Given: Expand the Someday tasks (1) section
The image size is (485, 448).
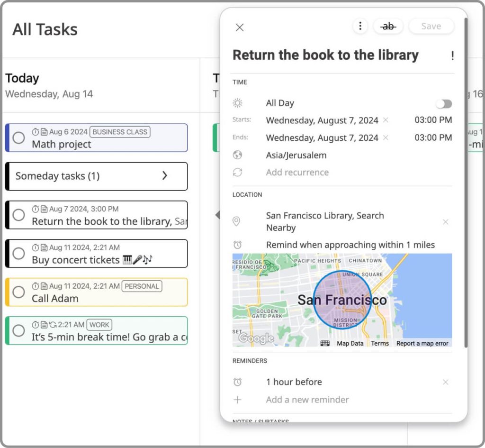Looking at the screenshot, I should (x=97, y=176).
